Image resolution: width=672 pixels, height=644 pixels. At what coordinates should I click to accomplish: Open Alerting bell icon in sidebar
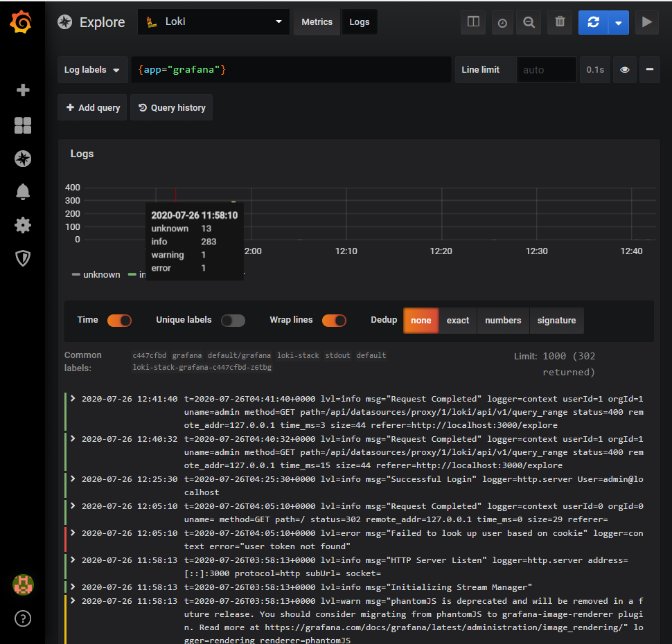[23, 192]
